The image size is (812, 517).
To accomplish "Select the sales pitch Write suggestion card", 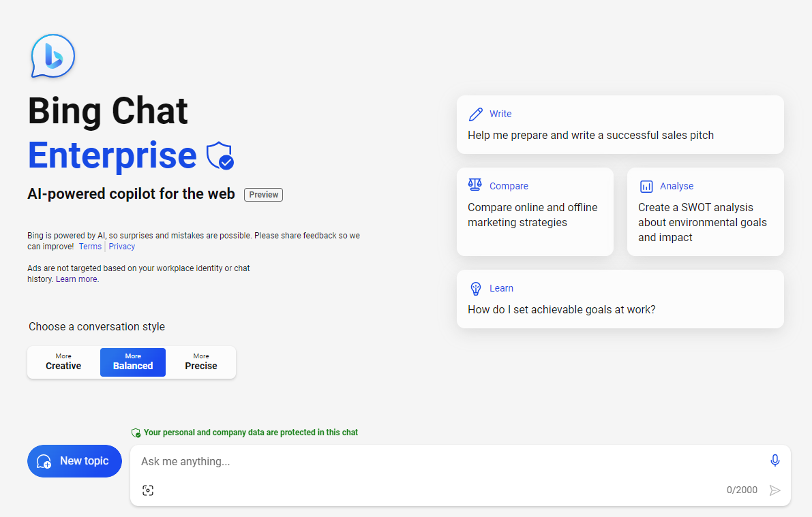I will coord(620,125).
